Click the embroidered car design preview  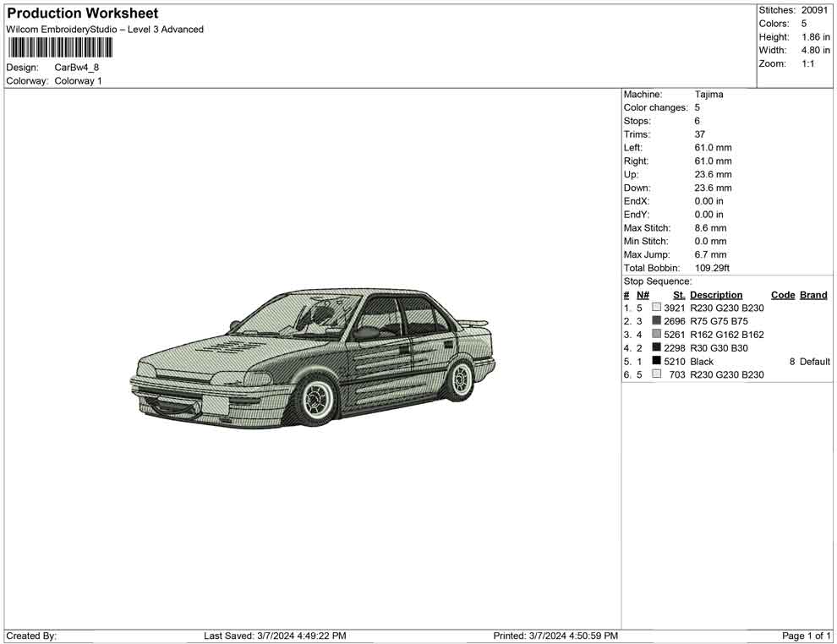click(312, 359)
